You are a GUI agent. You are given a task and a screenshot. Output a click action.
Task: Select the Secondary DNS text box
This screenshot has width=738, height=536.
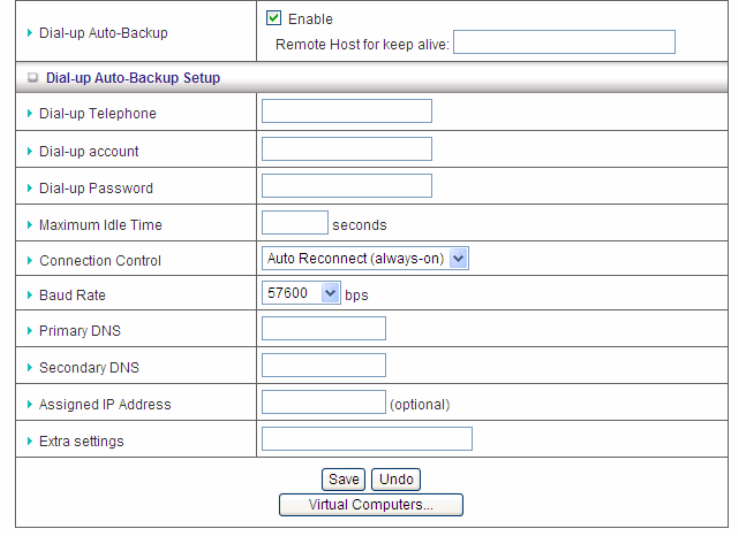(x=323, y=366)
